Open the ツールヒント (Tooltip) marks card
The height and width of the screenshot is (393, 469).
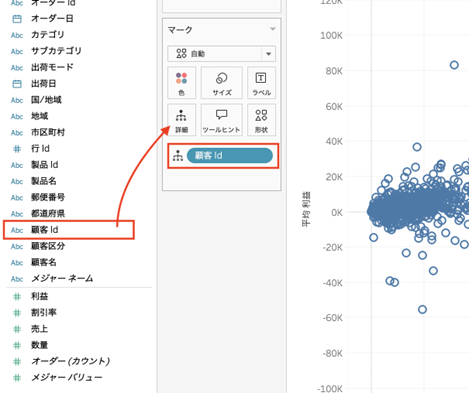tap(222, 120)
